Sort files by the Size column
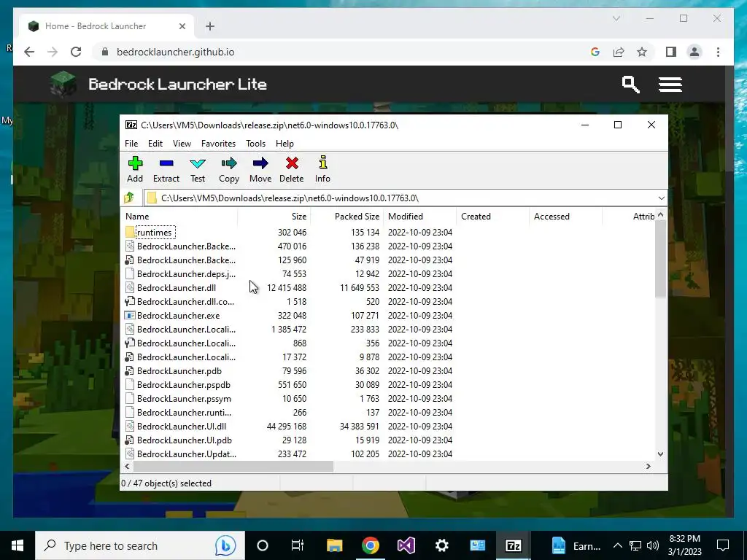This screenshot has width=747, height=560. tap(274, 216)
